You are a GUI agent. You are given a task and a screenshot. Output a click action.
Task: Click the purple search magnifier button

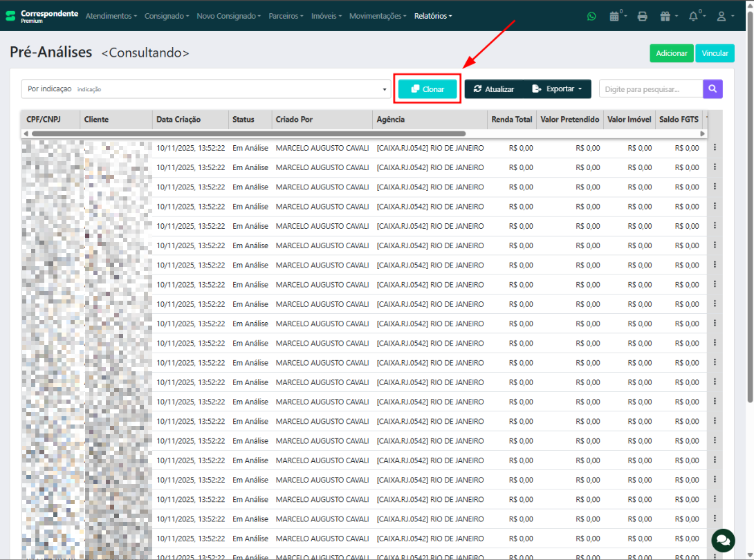pos(712,89)
